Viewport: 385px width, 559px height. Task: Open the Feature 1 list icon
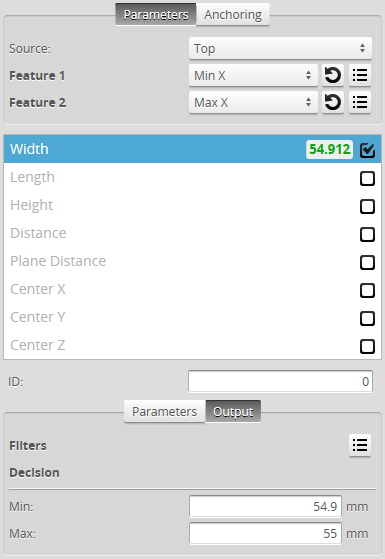360,75
